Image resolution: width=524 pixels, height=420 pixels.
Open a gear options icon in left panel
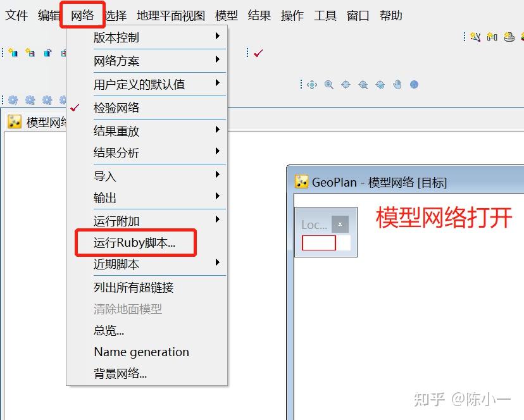point(13,100)
